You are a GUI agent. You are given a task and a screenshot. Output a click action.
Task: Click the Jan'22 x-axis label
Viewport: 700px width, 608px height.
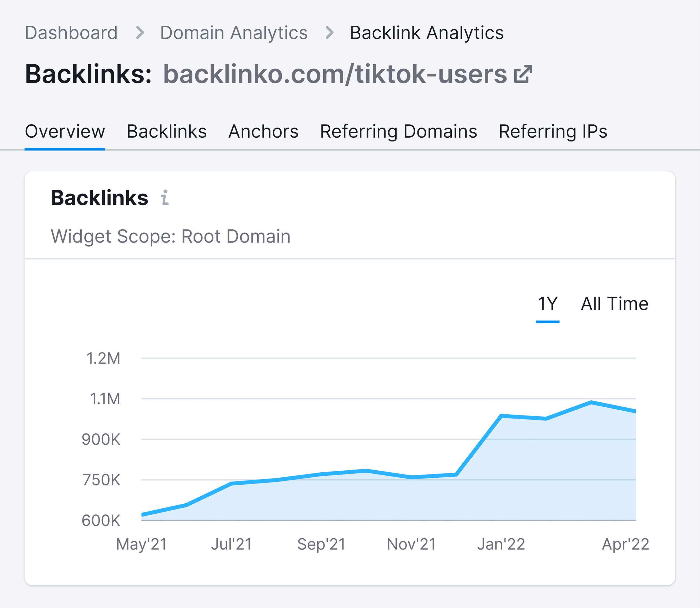tap(501, 544)
